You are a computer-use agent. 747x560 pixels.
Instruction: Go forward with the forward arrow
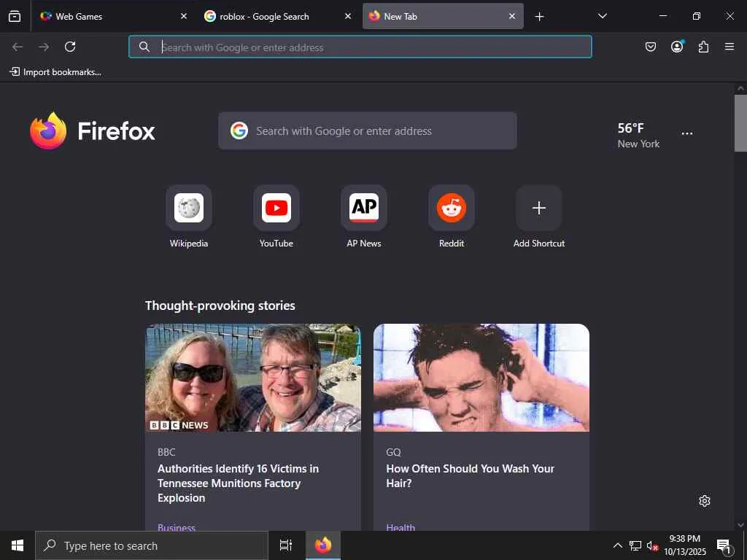pos(44,47)
